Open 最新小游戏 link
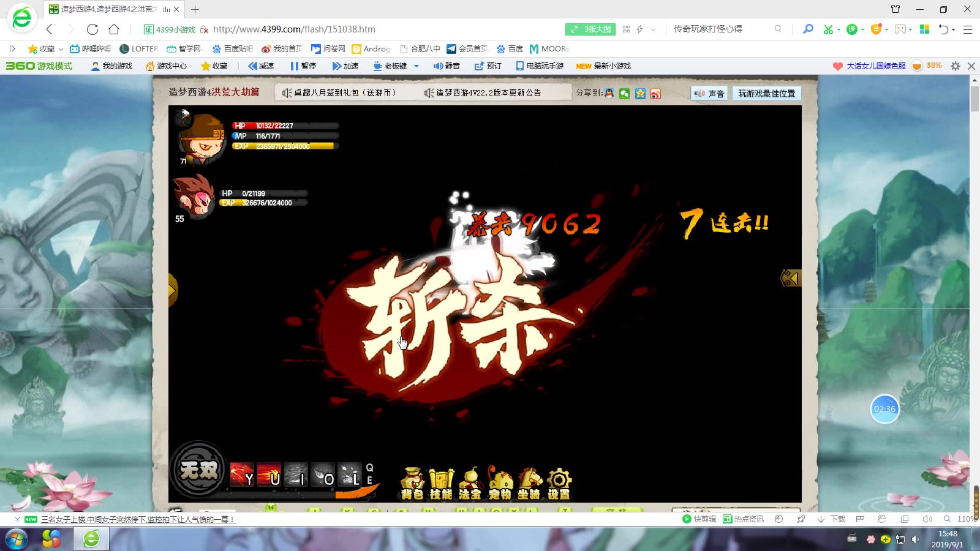Viewport: 980px width, 551px height. pos(603,66)
